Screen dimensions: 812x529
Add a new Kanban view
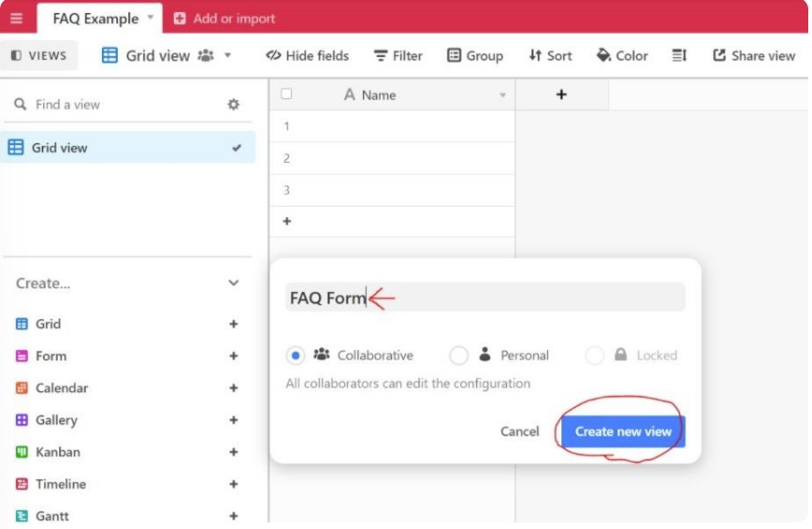pos(233,452)
